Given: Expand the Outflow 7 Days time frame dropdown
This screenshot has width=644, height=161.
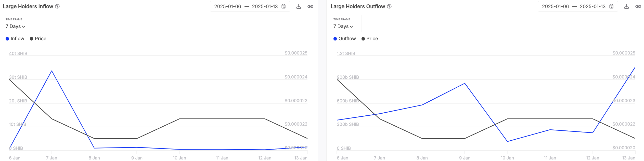Looking at the screenshot, I should point(343,26).
